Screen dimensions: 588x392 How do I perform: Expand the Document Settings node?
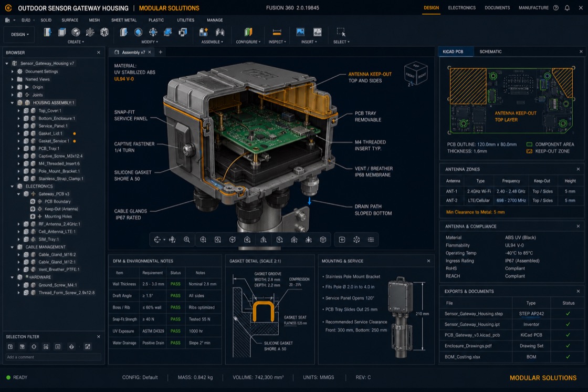coord(13,71)
